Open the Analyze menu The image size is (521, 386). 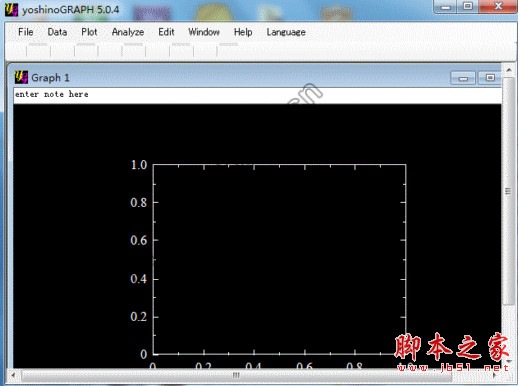coord(128,32)
